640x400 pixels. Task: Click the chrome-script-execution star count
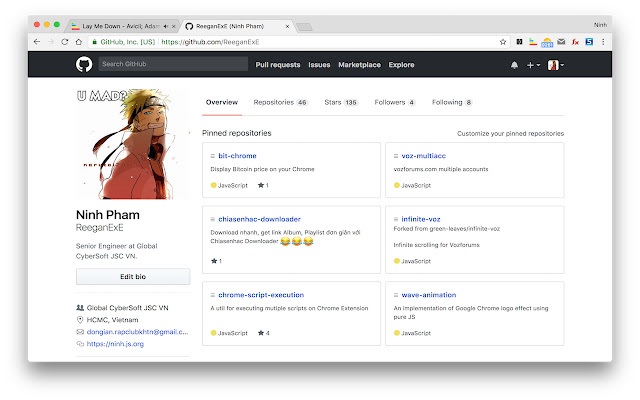pos(264,333)
